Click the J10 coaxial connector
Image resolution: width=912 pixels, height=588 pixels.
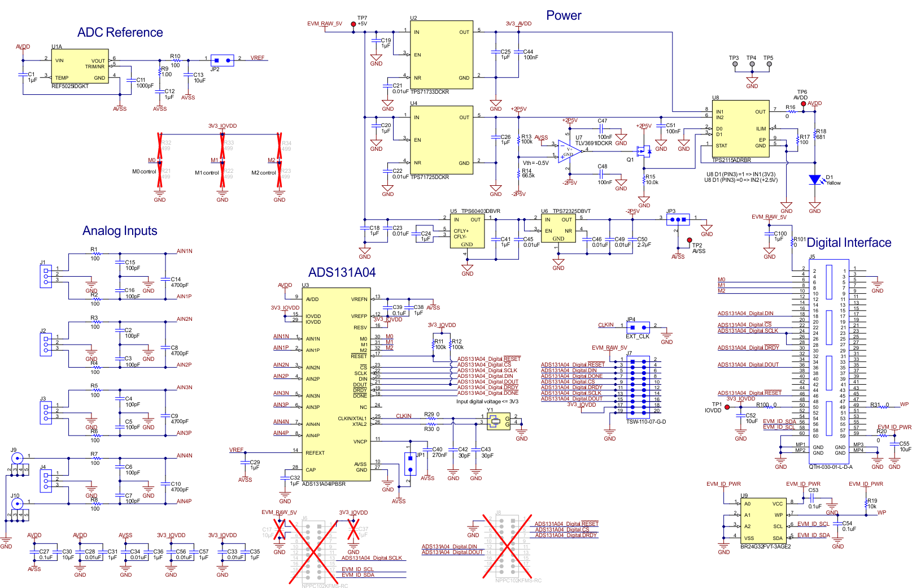point(18,503)
